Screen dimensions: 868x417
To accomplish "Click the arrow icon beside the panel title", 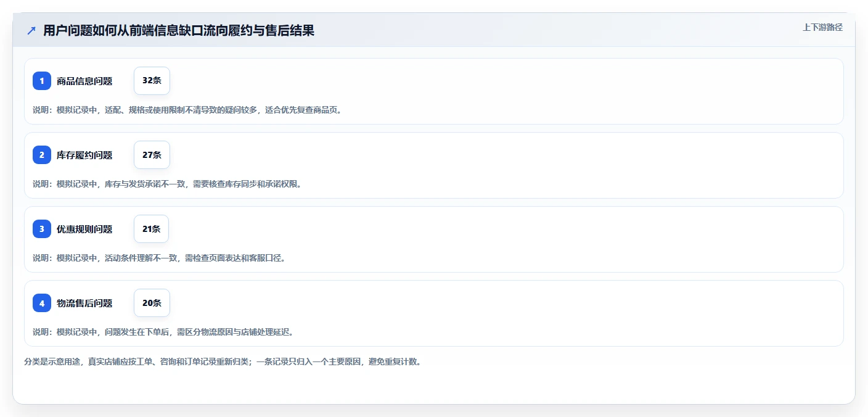I will pos(31,30).
